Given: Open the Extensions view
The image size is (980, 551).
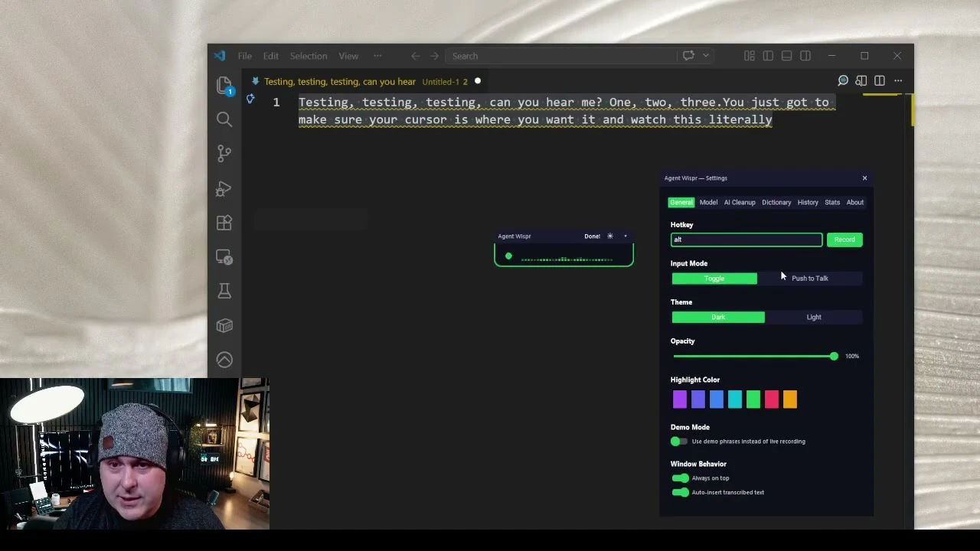Looking at the screenshot, I should [224, 223].
